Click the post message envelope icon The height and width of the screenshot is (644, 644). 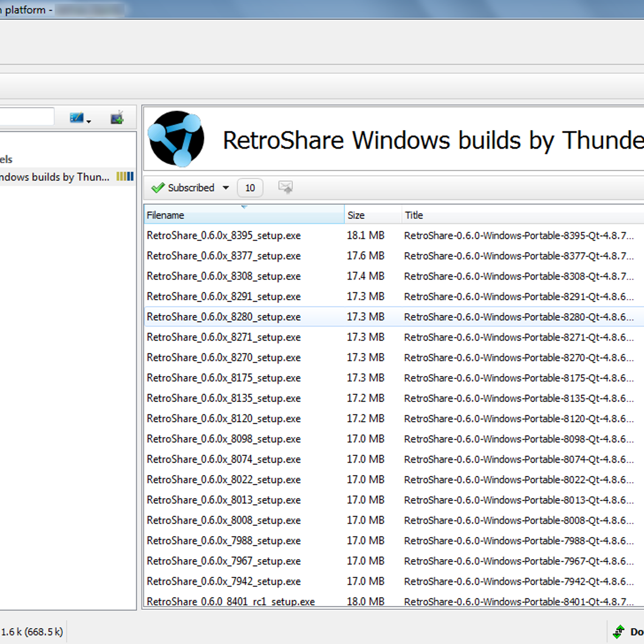click(x=285, y=187)
